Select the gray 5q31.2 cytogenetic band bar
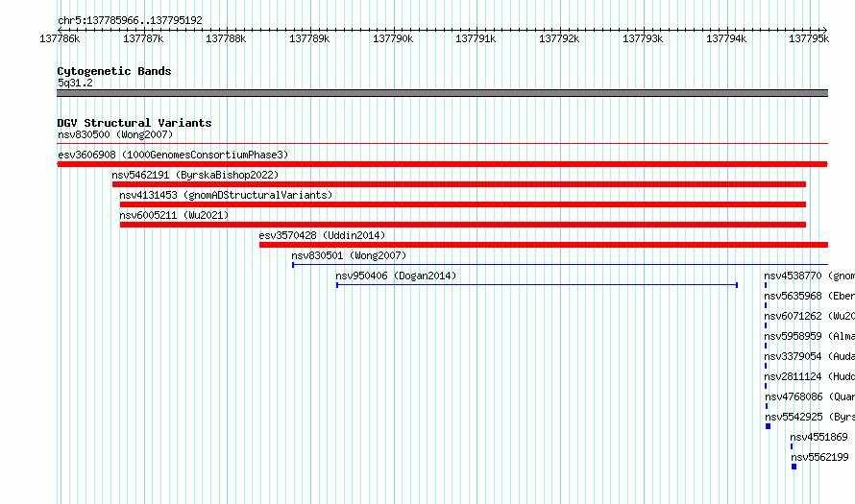 [442, 93]
